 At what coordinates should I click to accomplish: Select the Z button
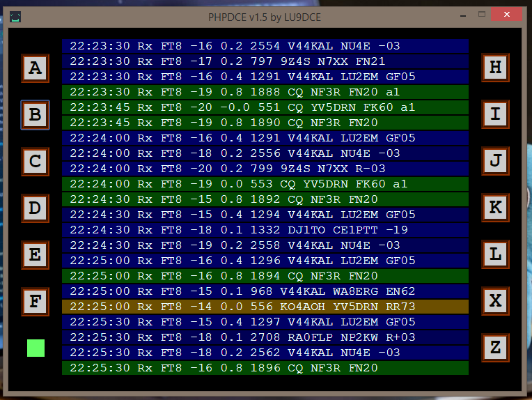pyautogui.click(x=495, y=347)
